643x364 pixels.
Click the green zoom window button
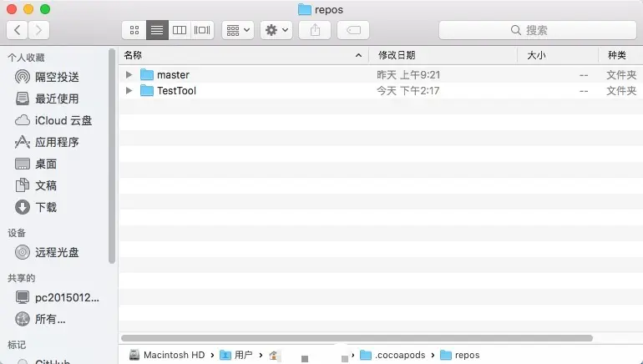point(45,9)
